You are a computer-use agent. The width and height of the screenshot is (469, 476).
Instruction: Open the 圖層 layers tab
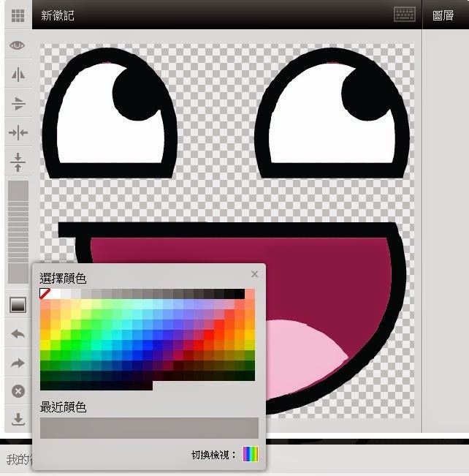443,15
